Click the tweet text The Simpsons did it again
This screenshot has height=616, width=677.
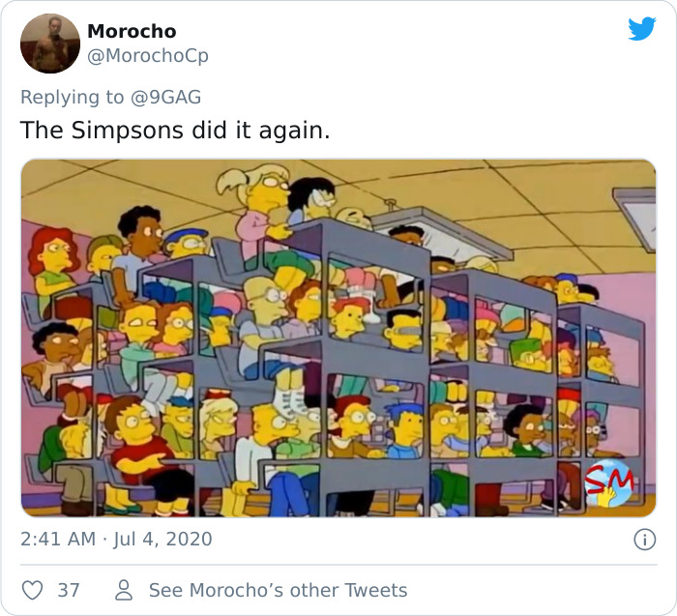(x=175, y=130)
